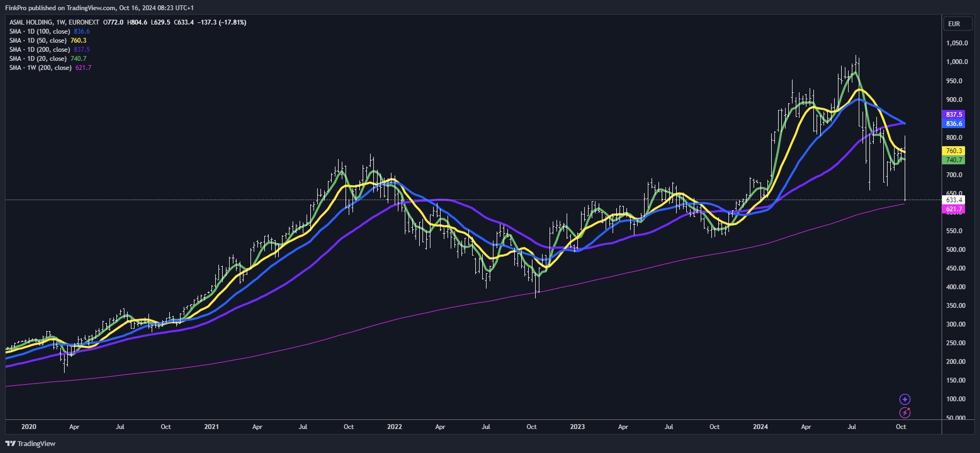Click the 450.00 price axis label
Viewport: 980px width, 453px height.
pyautogui.click(x=955, y=268)
